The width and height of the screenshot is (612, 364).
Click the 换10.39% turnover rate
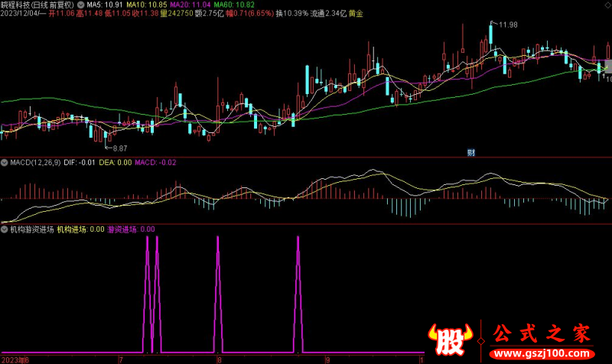[x=292, y=14]
